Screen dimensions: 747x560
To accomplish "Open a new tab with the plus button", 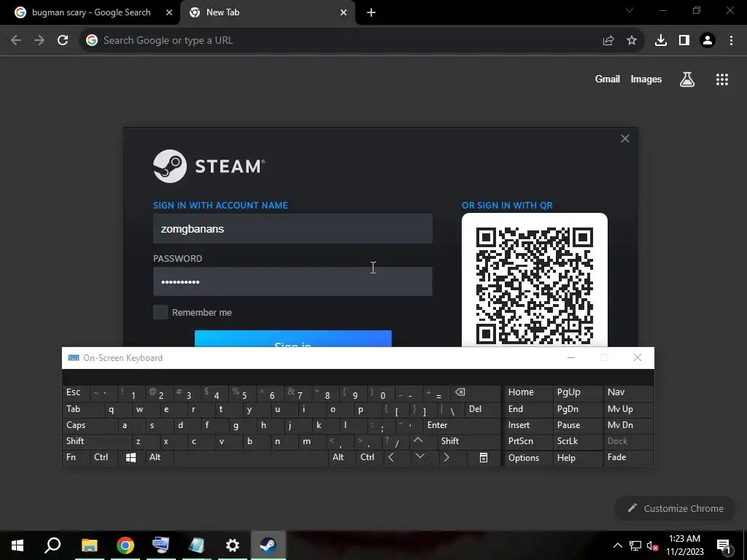I will pos(371,13).
